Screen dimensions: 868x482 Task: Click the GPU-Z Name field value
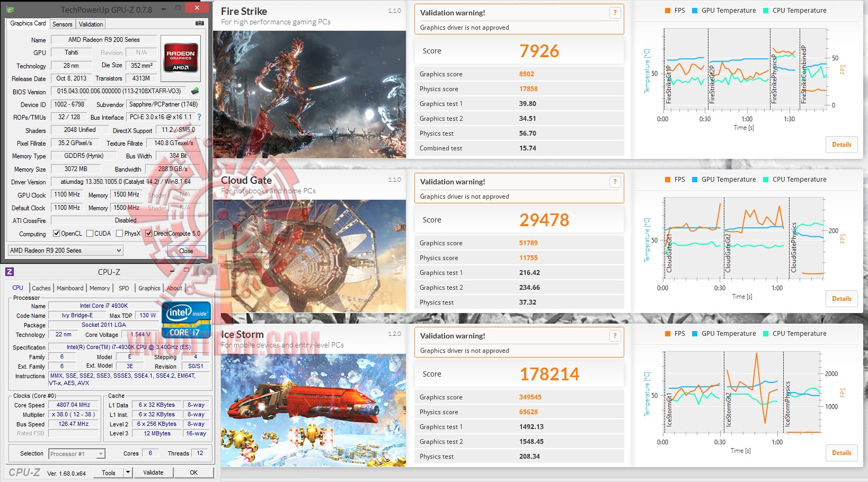click(x=104, y=40)
